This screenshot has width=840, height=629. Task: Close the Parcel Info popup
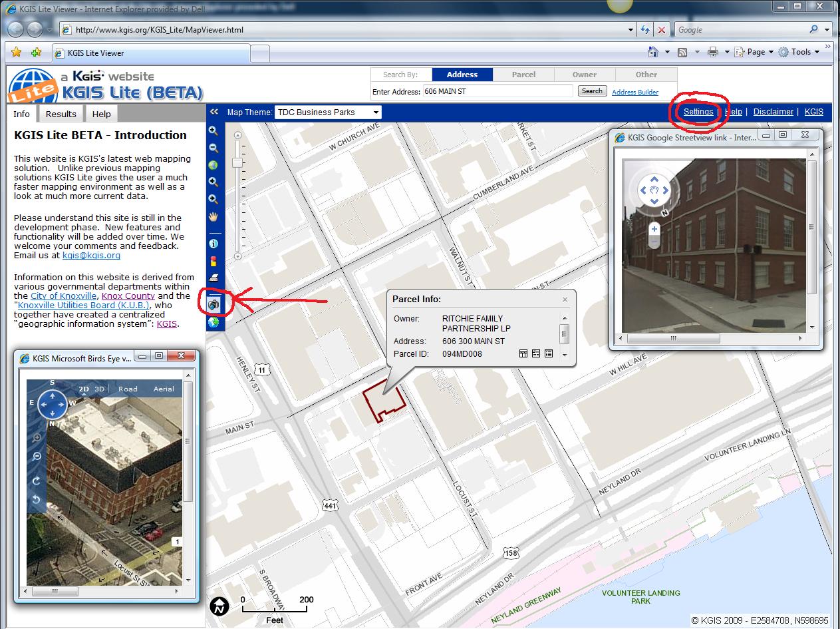565,300
